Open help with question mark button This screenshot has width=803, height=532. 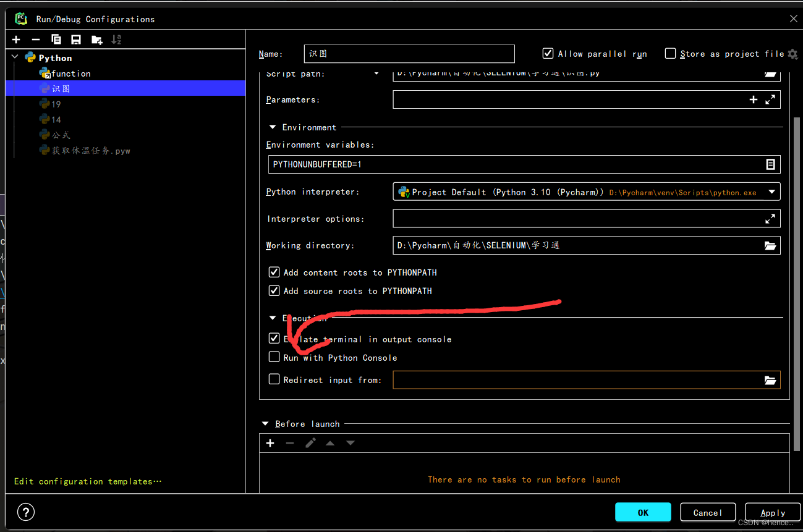26,512
